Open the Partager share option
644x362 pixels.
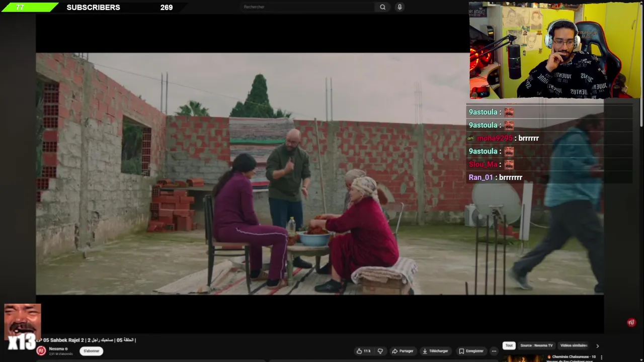tap(403, 351)
